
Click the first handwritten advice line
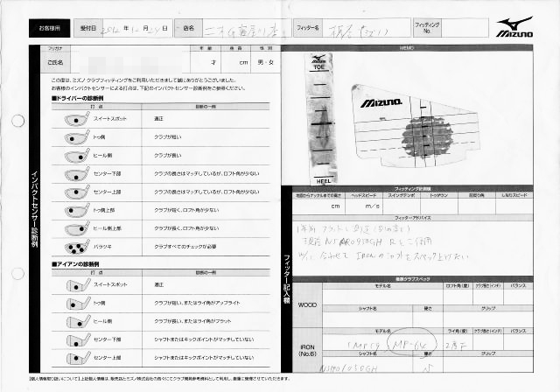coord(354,229)
